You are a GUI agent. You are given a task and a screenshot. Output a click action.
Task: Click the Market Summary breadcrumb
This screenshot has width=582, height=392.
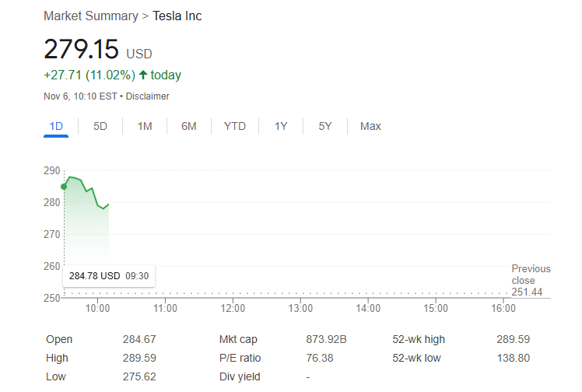point(89,16)
